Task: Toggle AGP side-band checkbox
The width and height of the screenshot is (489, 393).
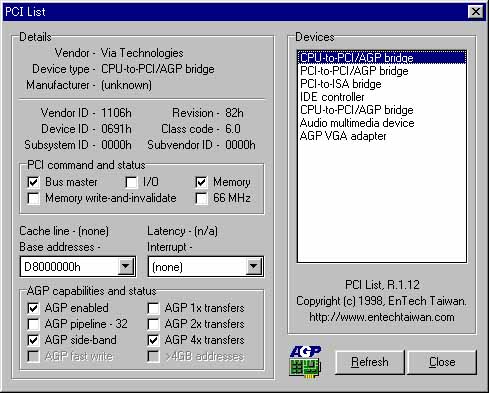Action: pyautogui.click(x=33, y=340)
